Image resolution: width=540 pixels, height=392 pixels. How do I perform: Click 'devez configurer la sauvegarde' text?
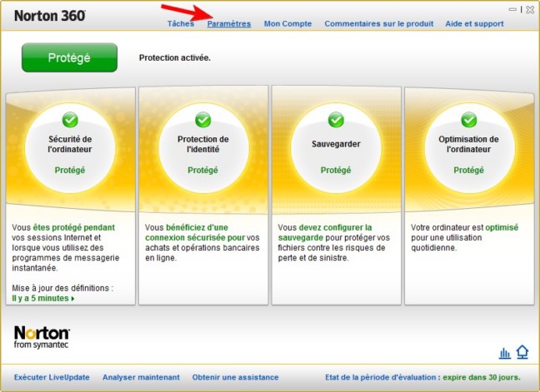(325, 232)
